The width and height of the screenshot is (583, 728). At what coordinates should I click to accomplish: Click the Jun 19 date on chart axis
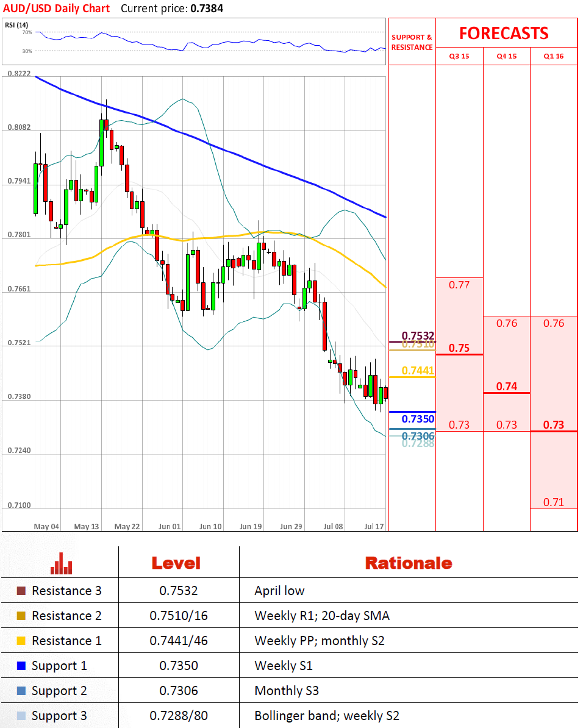click(251, 526)
